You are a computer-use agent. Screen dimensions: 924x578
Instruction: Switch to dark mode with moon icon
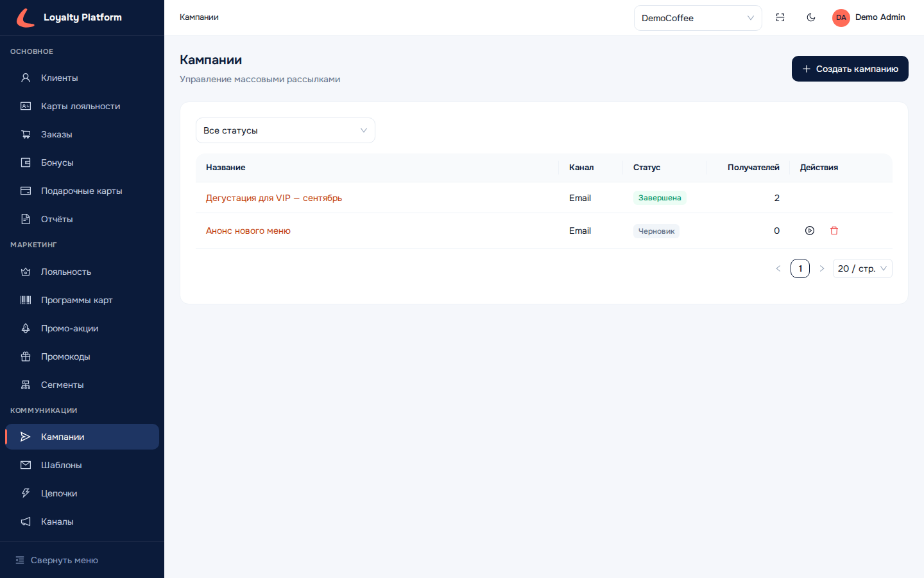point(811,17)
